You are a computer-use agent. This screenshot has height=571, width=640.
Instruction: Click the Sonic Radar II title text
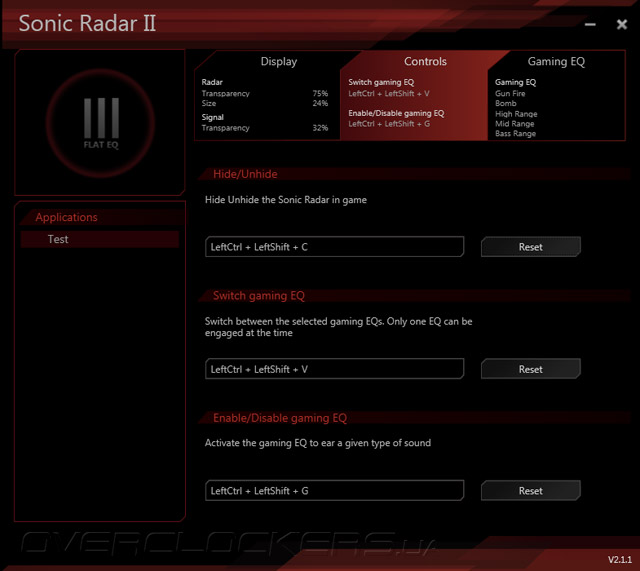click(x=87, y=23)
